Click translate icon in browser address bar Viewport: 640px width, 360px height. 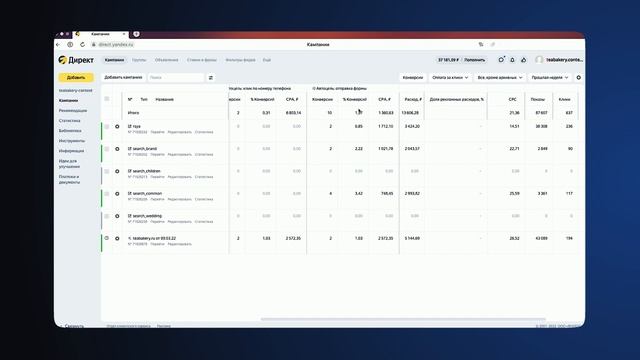click(481, 44)
